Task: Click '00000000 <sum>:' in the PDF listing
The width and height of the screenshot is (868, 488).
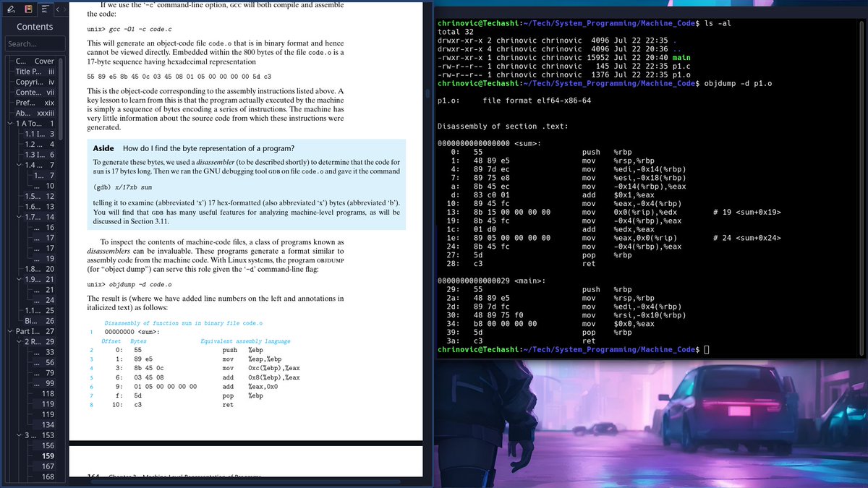Action: pos(132,332)
